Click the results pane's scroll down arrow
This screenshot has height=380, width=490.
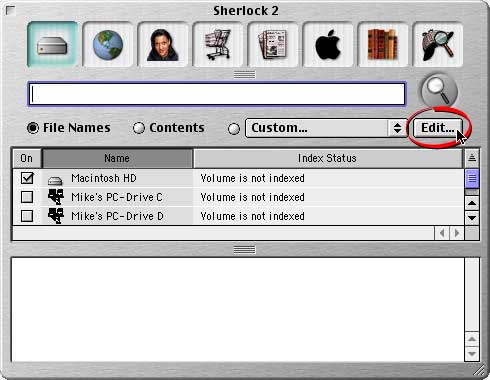click(x=472, y=354)
